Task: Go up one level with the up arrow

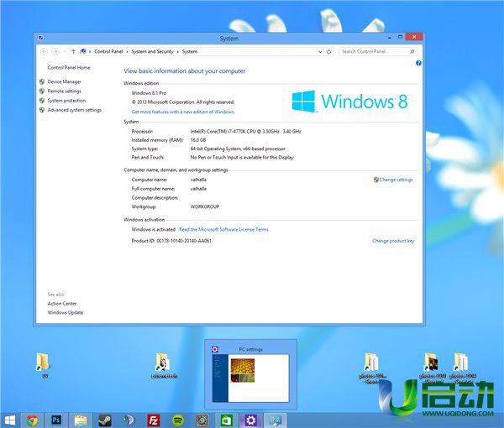Action: [73, 51]
